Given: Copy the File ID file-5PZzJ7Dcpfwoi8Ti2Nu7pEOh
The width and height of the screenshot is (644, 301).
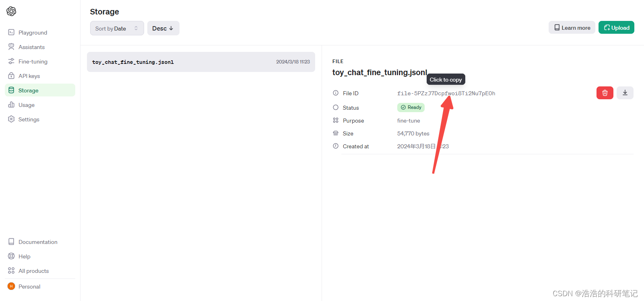Looking at the screenshot, I should [446, 93].
